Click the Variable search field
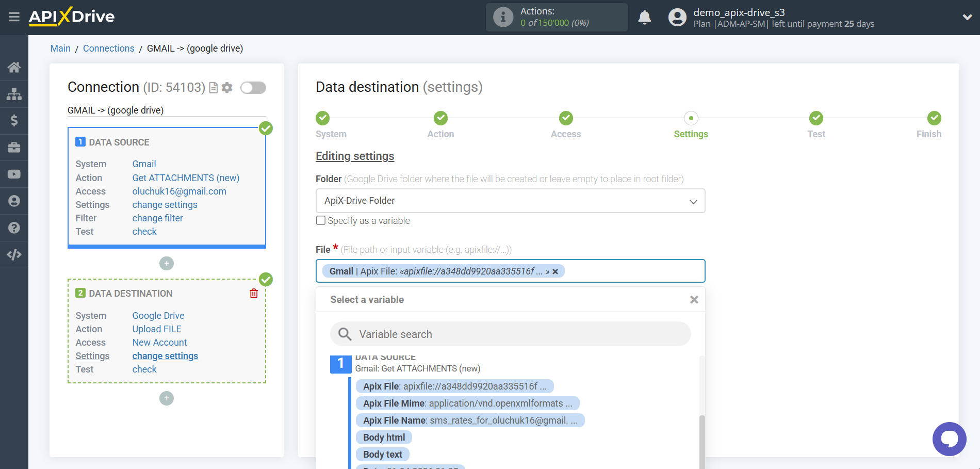This screenshot has height=469, width=980. click(x=510, y=334)
